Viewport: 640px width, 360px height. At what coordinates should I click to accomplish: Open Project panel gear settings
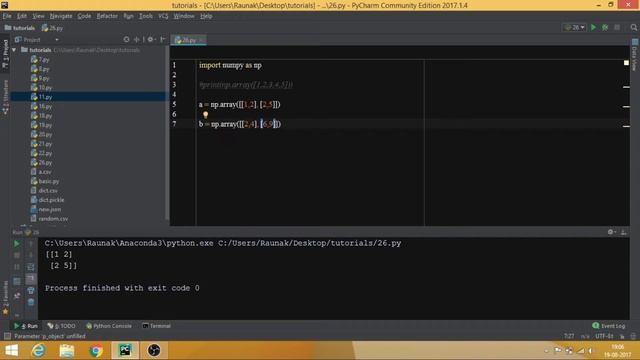tap(151, 40)
